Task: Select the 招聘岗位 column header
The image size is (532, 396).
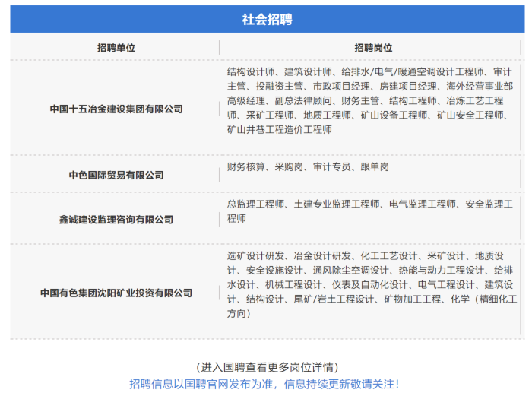Action: (373, 48)
